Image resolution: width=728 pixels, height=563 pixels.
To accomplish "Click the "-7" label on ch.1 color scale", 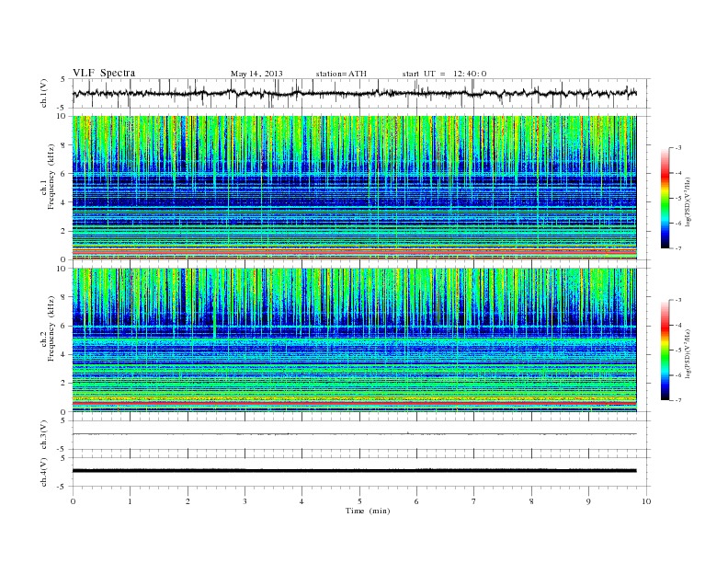I will click(x=678, y=248).
